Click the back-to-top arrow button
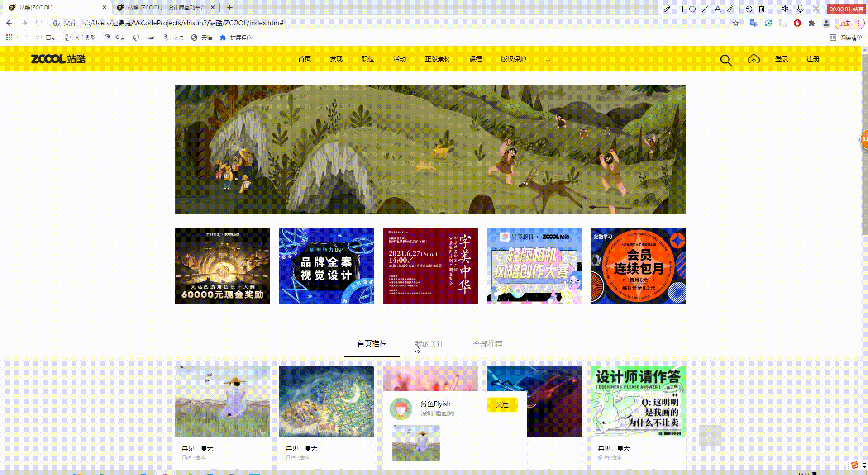This screenshot has width=868, height=475. [x=710, y=436]
